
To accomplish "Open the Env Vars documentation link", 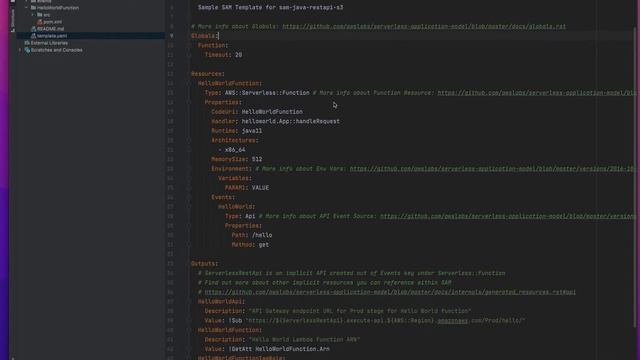I will (492, 169).
